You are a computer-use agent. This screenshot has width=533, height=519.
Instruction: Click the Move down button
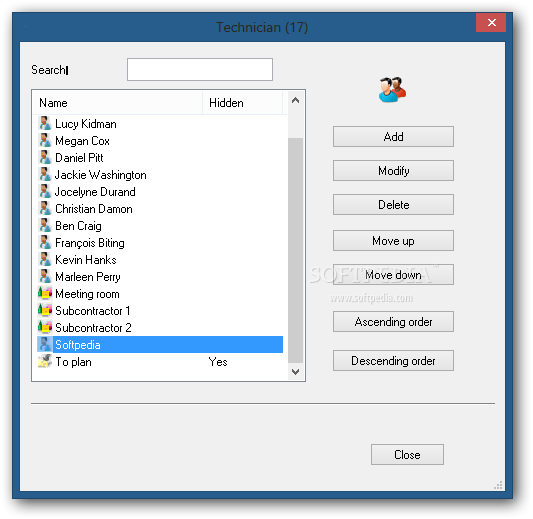click(x=393, y=275)
